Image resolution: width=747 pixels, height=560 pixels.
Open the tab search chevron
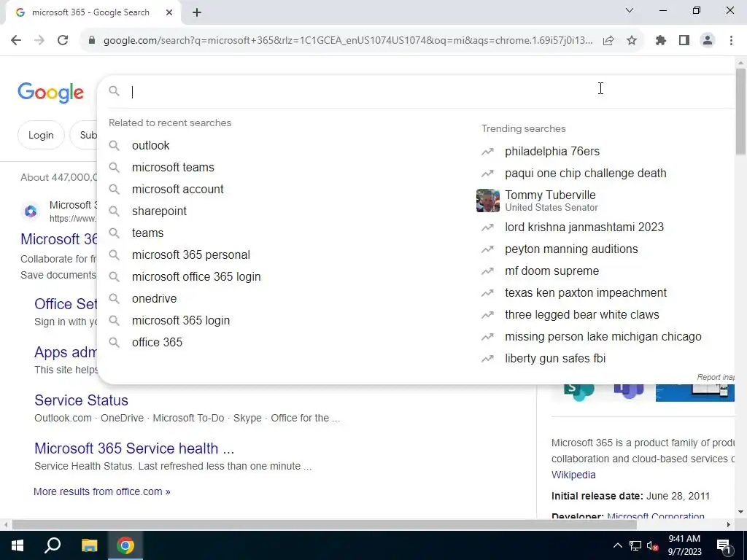(x=630, y=10)
